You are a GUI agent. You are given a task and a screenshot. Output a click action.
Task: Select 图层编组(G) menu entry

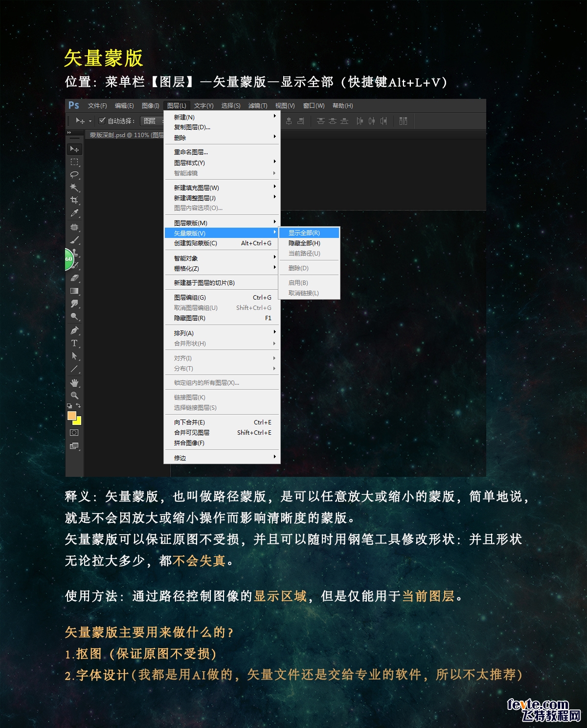[x=222, y=297]
